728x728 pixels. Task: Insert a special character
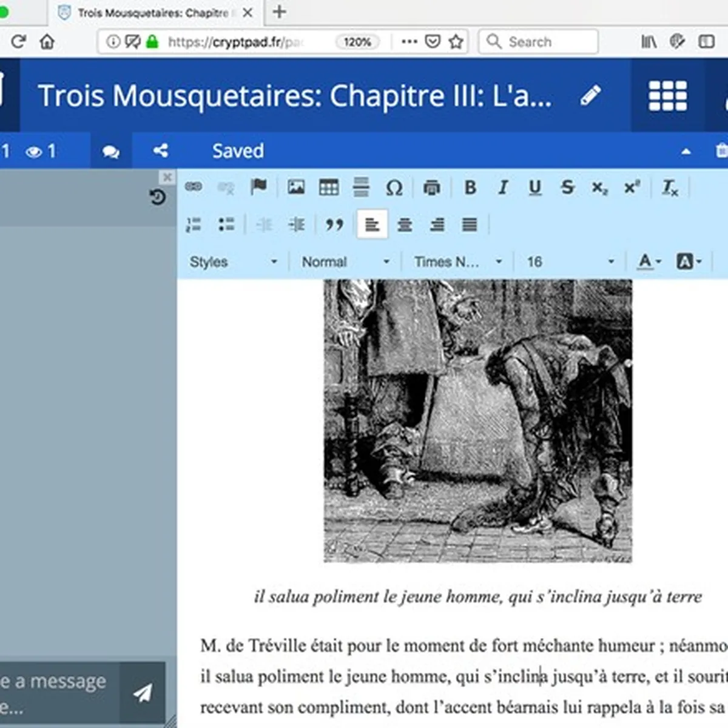click(x=394, y=187)
